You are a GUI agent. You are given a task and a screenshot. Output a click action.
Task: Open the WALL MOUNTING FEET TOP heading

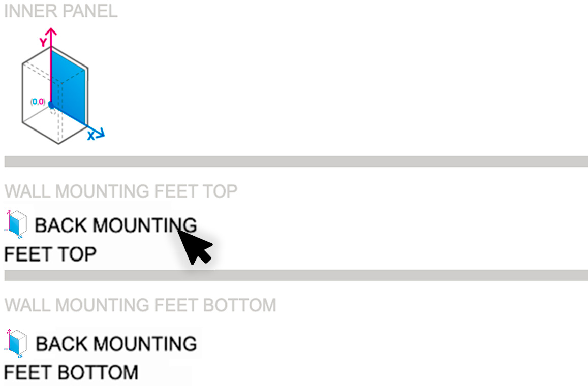pyautogui.click(x=121, y=191)
